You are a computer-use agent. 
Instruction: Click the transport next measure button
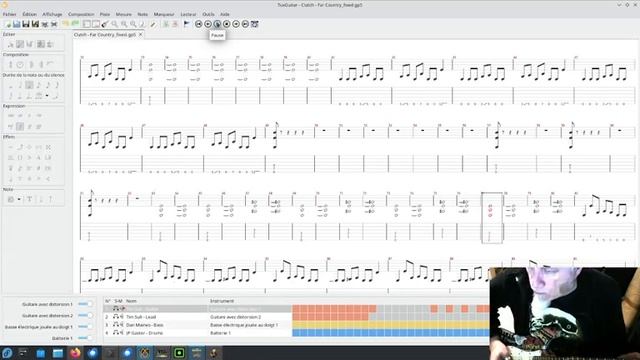pos(236,24)
